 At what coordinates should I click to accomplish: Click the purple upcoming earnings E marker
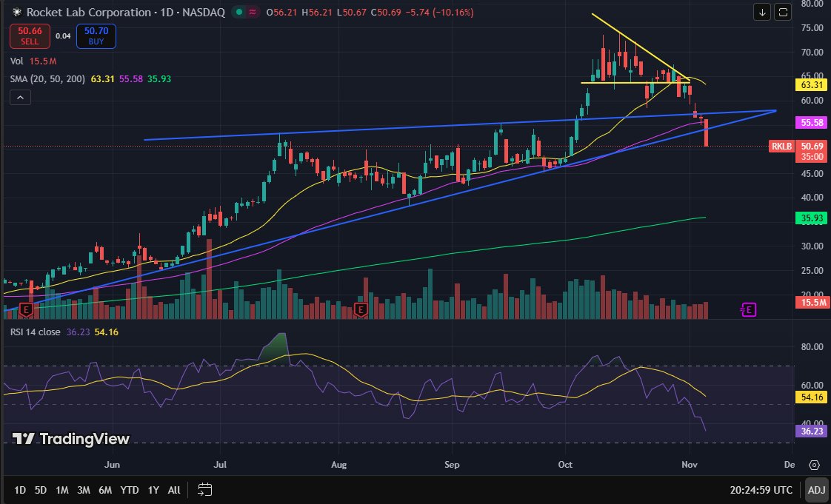pos(748,309)
